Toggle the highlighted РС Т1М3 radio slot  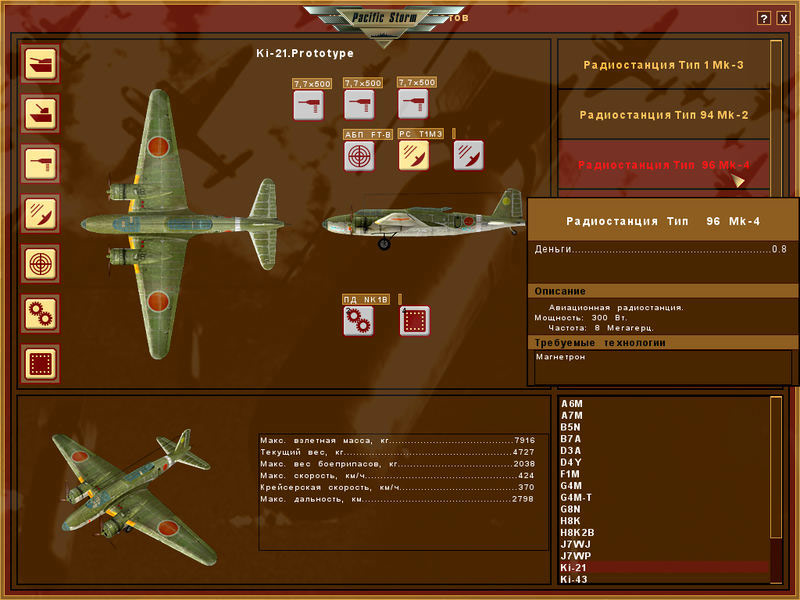coord(414,158)
